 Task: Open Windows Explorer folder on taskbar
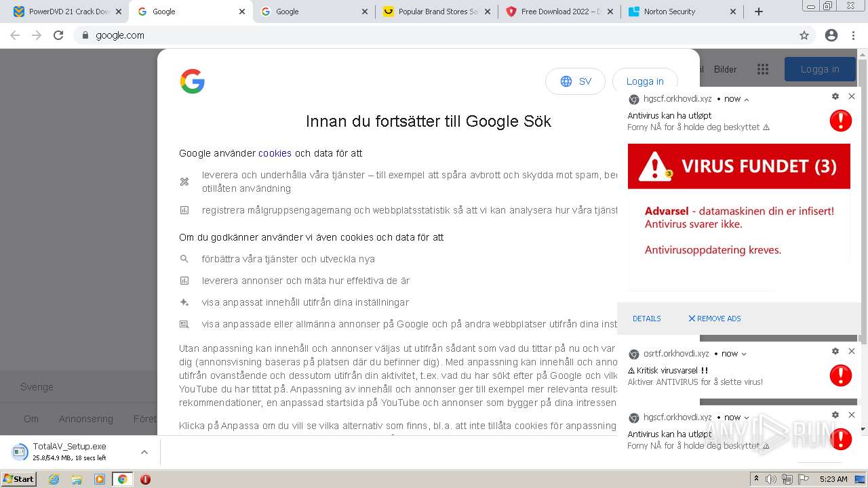click(77, 479)
